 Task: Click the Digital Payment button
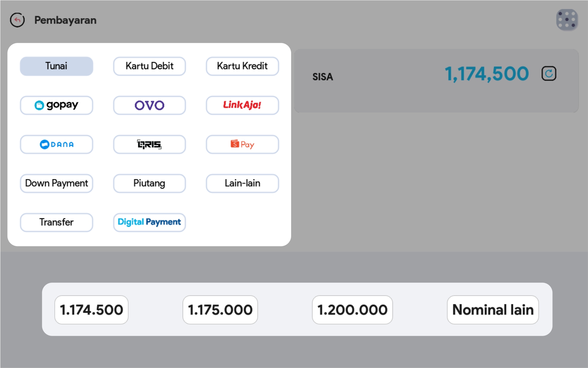pyautogui.click(x=149, y=222)
